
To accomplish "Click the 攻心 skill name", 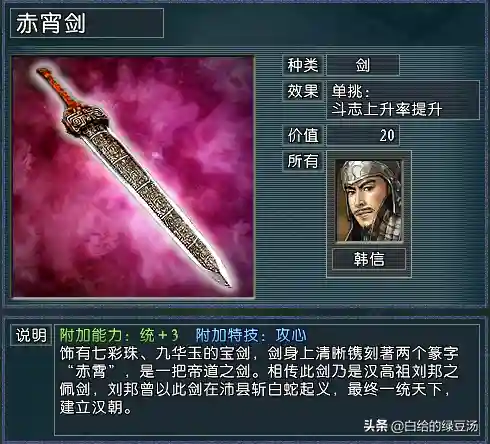I will (291, 335).
